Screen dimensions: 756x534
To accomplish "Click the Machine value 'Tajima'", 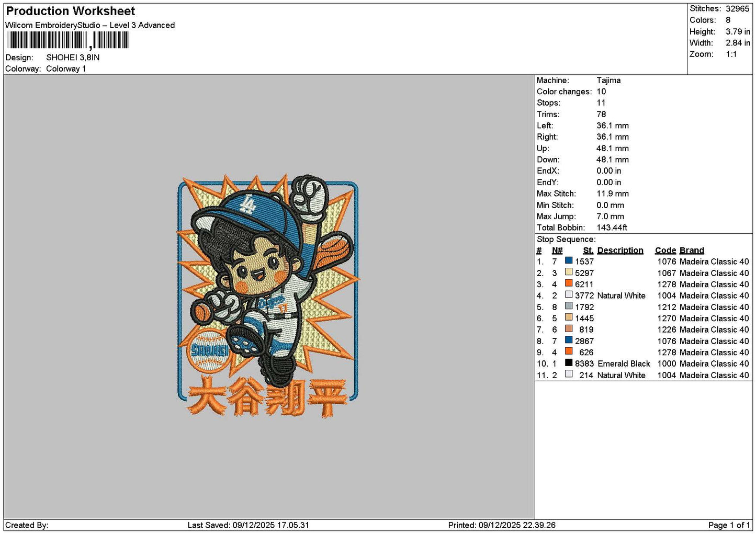I will point(608,81).
